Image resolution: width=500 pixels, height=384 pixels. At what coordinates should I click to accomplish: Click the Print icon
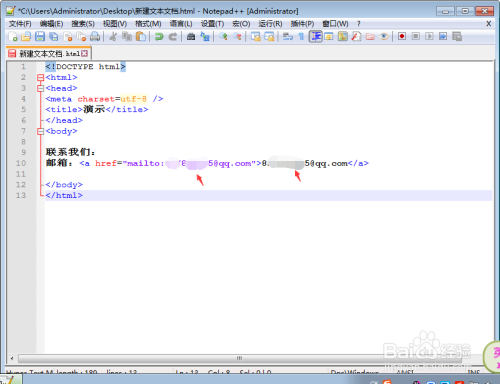pos(95,36)
